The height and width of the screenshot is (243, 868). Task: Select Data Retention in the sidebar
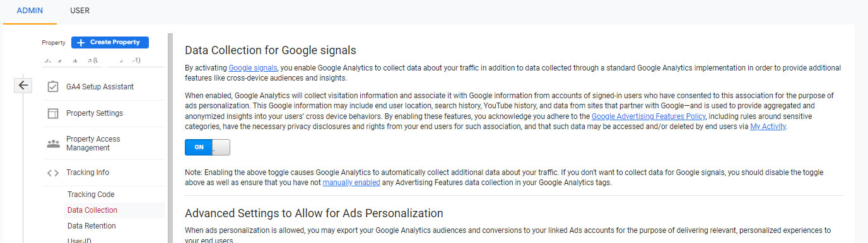91,226
